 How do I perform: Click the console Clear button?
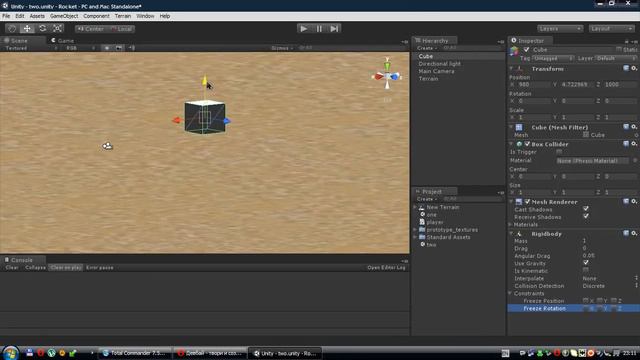tap(12, 268)
